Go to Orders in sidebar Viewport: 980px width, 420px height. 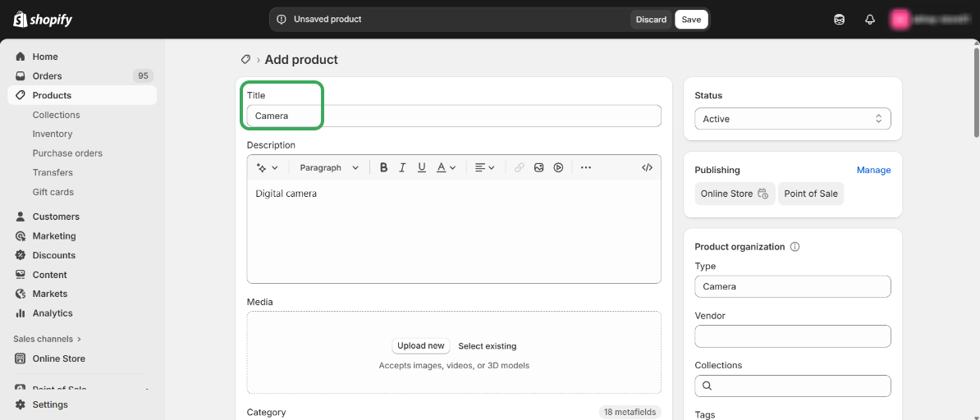click(47, 75)
